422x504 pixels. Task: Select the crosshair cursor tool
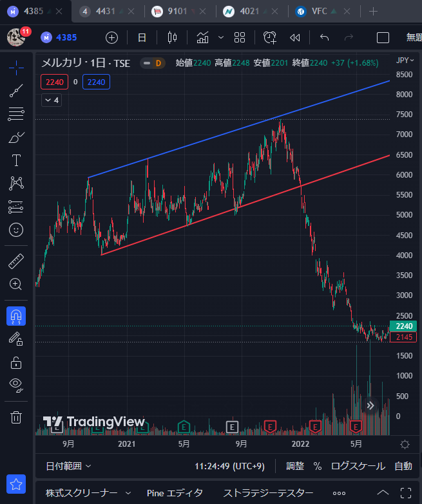coord(16,68)
